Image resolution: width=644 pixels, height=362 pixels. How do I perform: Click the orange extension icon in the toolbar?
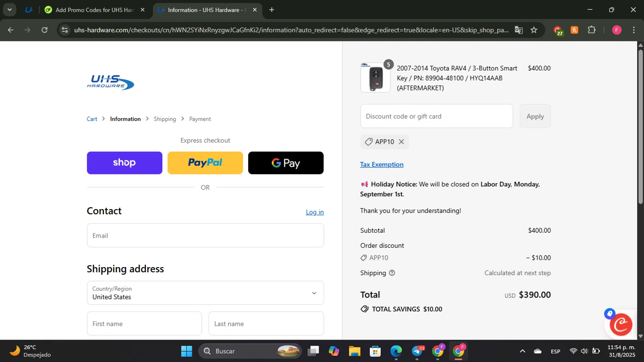click(574, 30)
